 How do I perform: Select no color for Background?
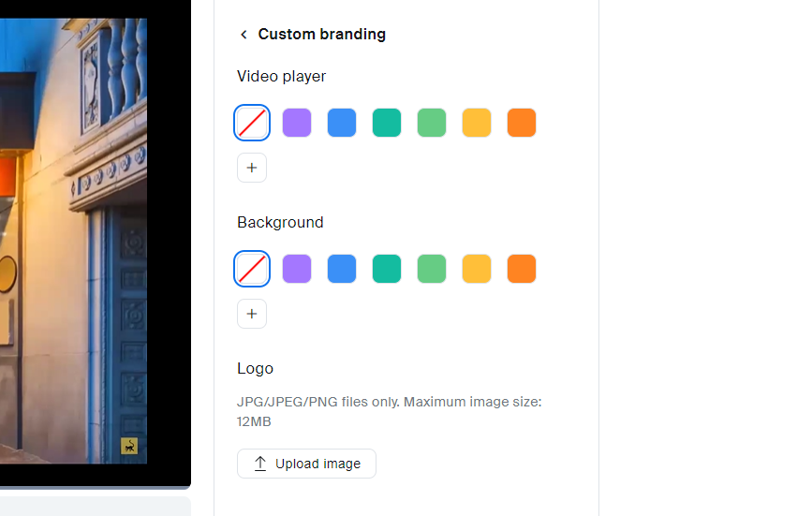tap(252, 269)
